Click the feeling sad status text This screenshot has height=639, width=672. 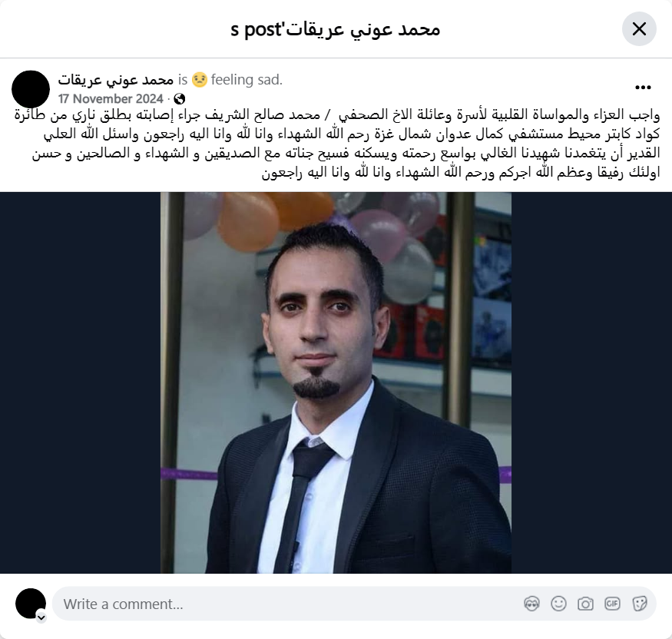pyautogui.click(x=247, y=80)
